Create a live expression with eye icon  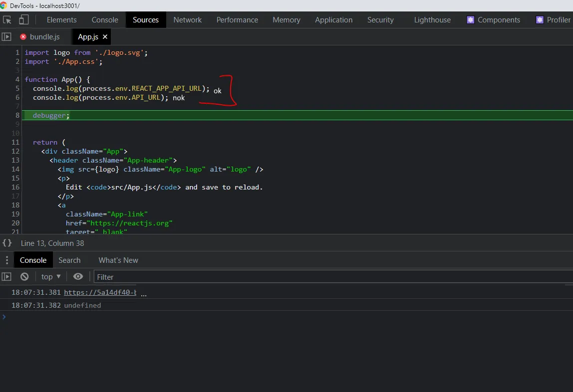tap(78, 276)
